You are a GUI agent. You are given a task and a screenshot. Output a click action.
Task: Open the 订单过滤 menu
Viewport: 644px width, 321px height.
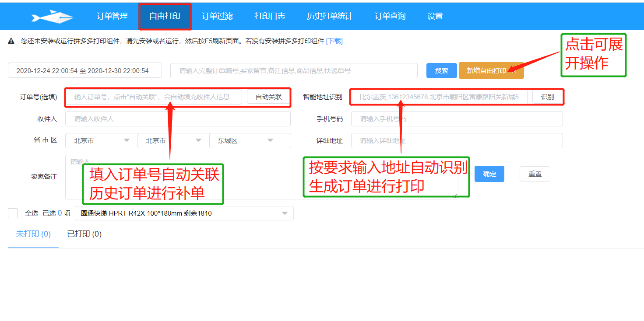tap(217, 16)
